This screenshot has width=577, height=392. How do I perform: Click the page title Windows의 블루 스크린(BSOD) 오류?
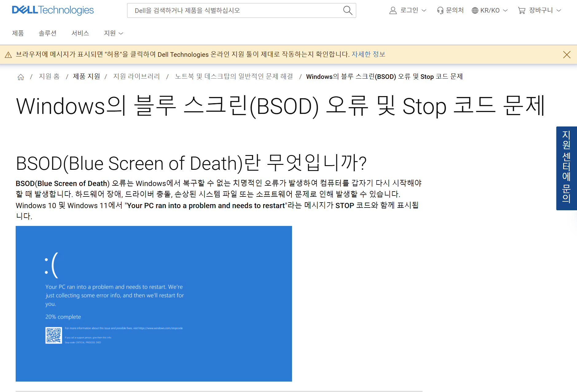280,106
